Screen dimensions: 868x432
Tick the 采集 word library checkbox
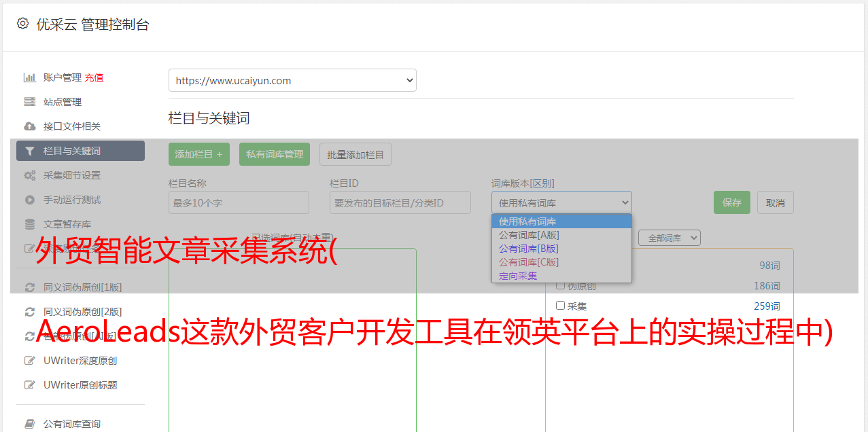point(560,306)
